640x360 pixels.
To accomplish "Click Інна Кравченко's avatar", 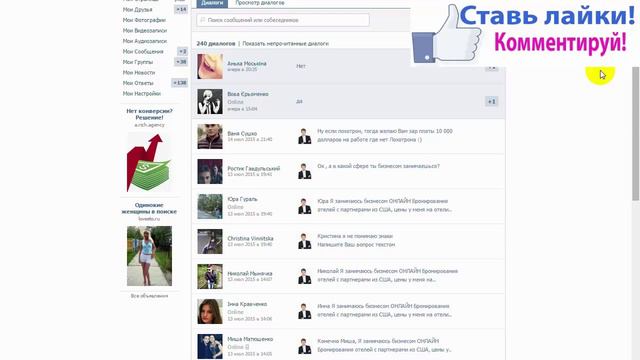I will click(210, 311).
